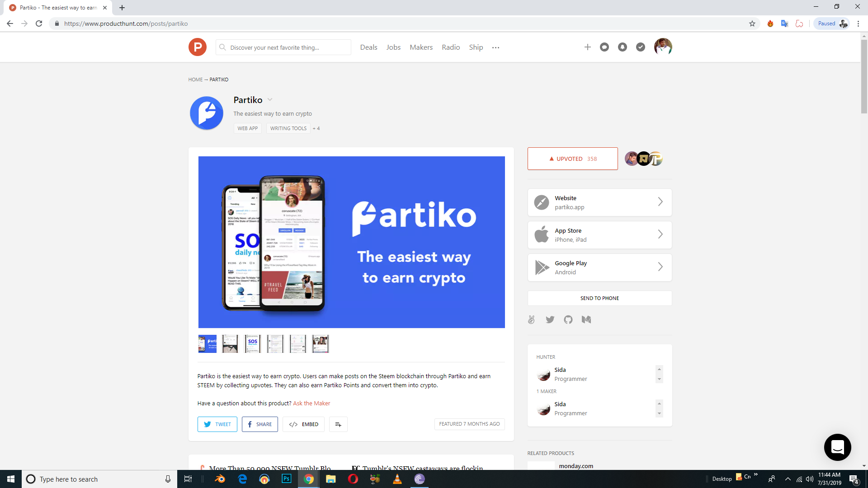
Task: Open the Deals section in the navigation
Action: tap(368, 47)
